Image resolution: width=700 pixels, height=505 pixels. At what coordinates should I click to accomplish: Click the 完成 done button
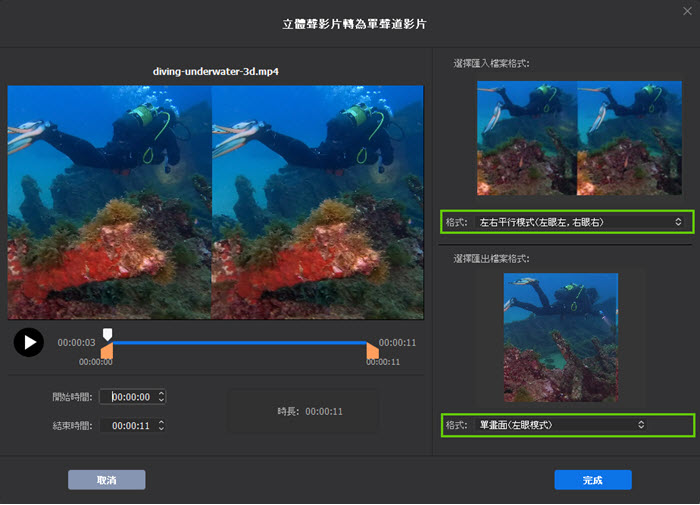593,480
